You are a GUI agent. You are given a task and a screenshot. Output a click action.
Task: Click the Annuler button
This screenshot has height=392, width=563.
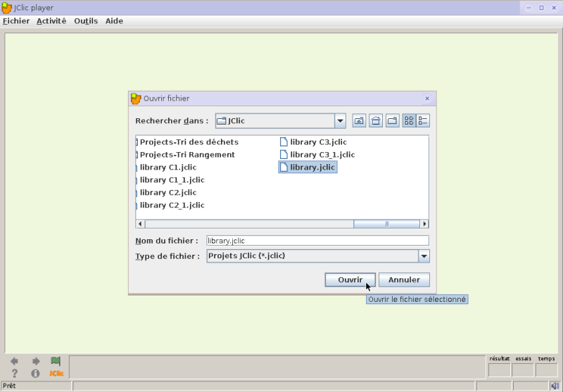pyautogui.click(x=404, y=279)
